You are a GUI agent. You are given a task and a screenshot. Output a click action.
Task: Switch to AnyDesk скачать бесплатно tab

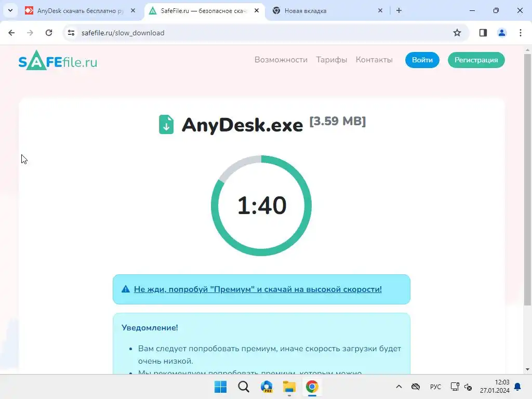81,11
